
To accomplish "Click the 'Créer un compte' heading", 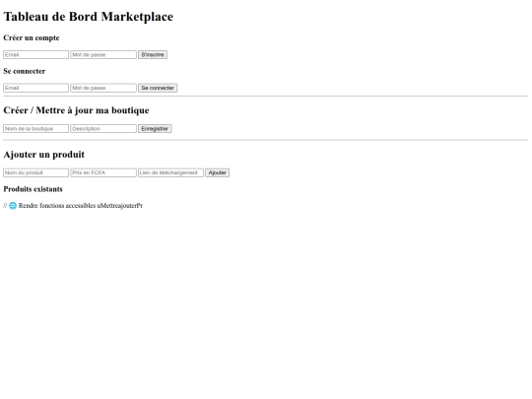I will pos(32,37).
